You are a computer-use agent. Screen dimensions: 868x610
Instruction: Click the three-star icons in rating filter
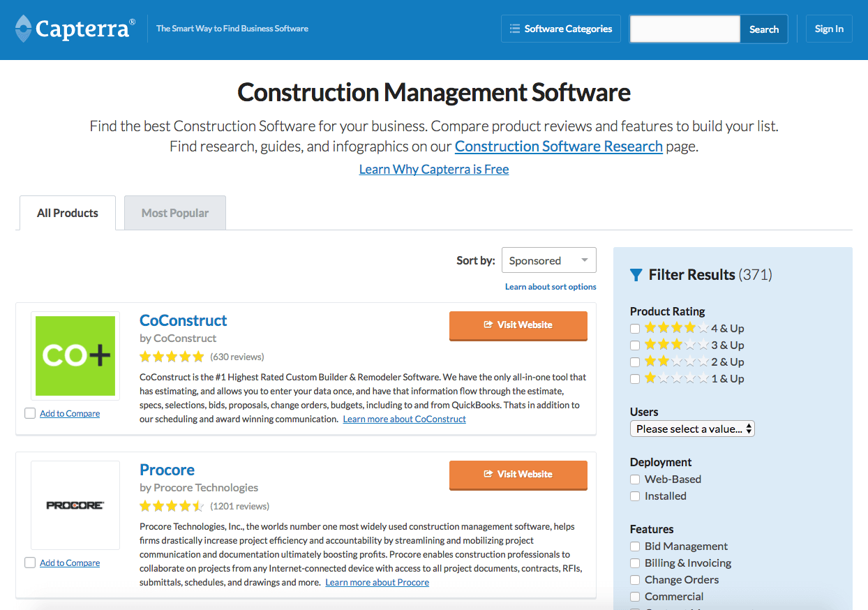click(x=676, y=345)
